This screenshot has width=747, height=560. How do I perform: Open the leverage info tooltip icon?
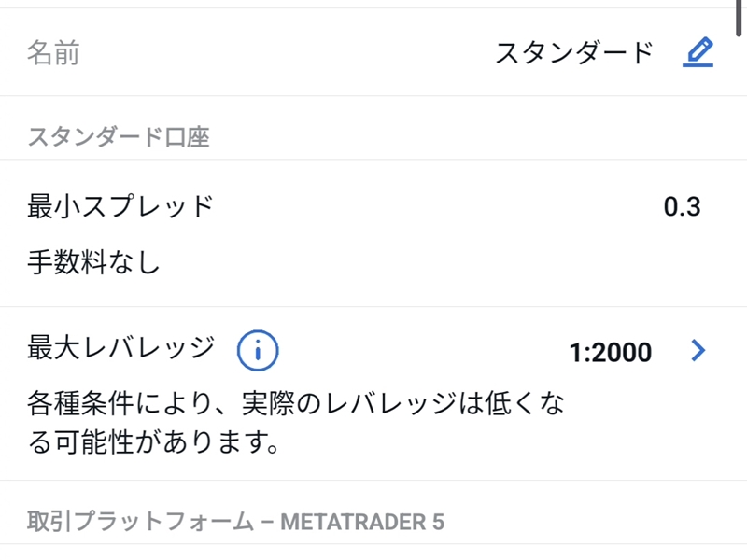coord(258,349)
